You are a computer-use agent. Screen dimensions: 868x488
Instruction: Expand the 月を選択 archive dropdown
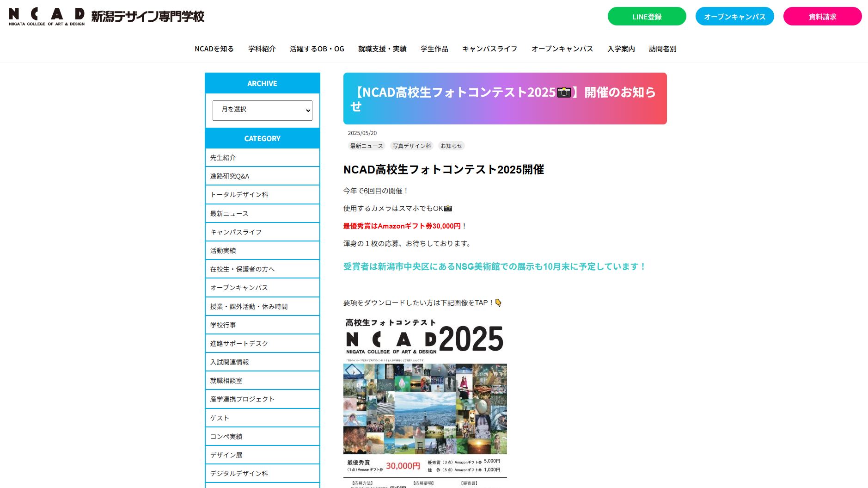coord(262,110)
